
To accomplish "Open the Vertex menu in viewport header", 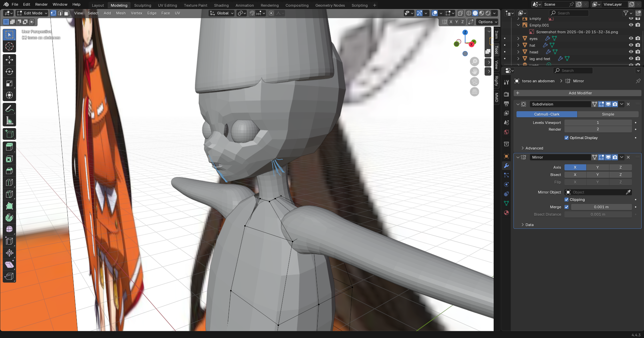I will point(137,13).
